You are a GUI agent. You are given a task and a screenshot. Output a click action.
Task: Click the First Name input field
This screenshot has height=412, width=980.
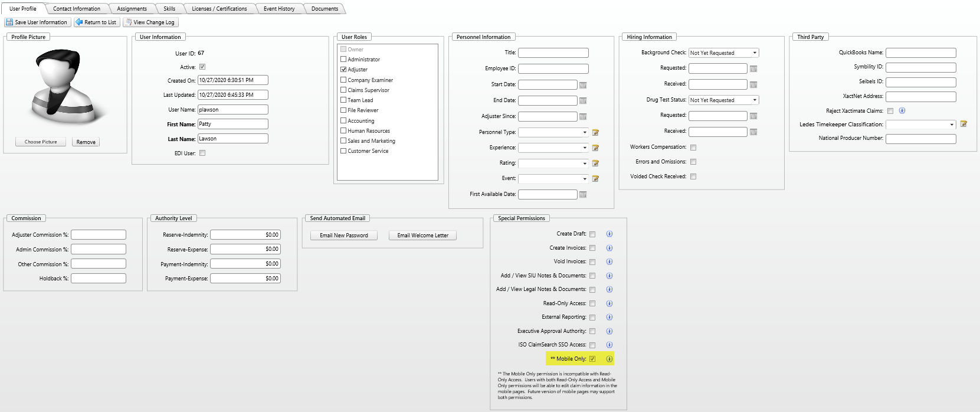pyautogui.click(x=233, y=124)
